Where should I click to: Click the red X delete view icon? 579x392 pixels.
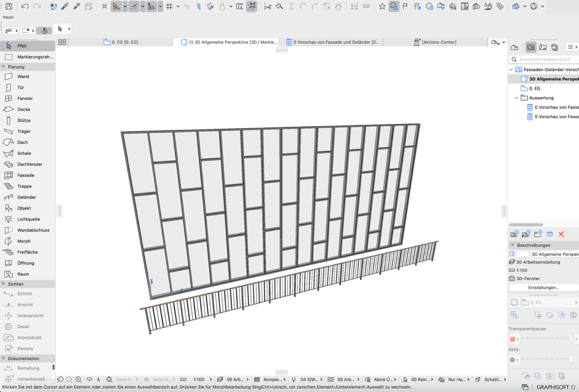[562, 234]
